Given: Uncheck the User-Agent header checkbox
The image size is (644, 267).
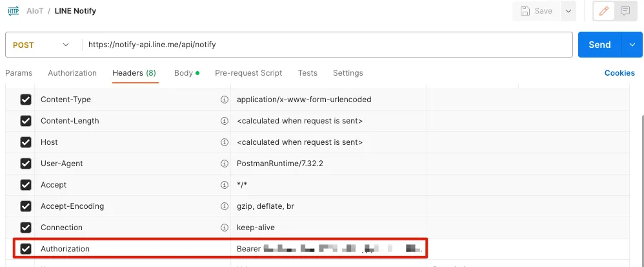Looking at the screenshot, I should click(26, 164).
